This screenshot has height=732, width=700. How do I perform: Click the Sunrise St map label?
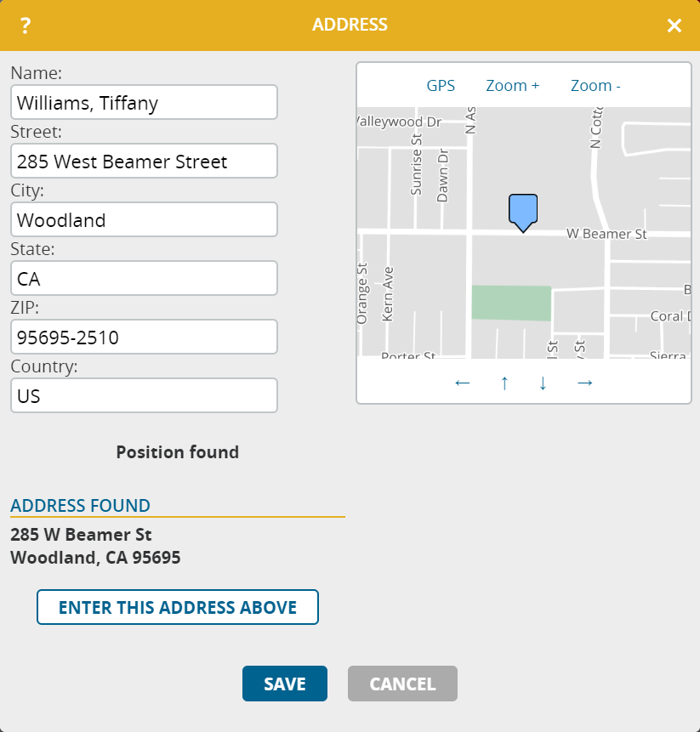[x=416, y=164]
